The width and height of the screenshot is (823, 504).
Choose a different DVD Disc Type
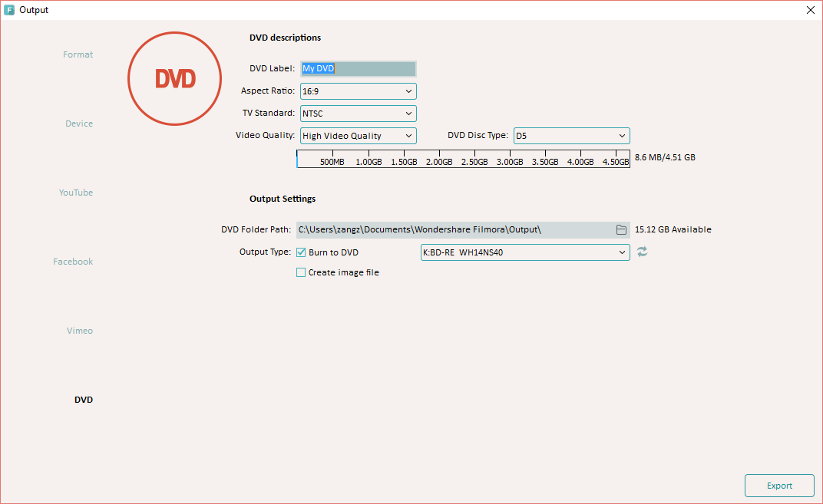click(x=571, y=136)
